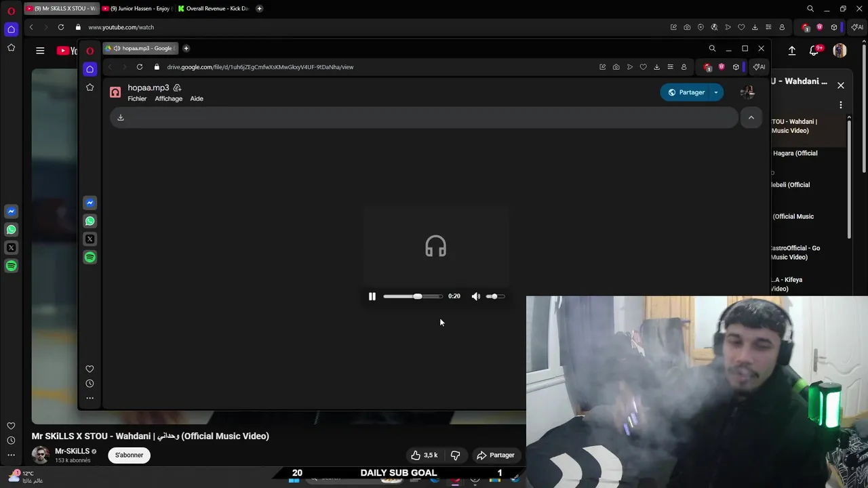Select the hopaa.mp3 Google Drive tab

(142, 48)
